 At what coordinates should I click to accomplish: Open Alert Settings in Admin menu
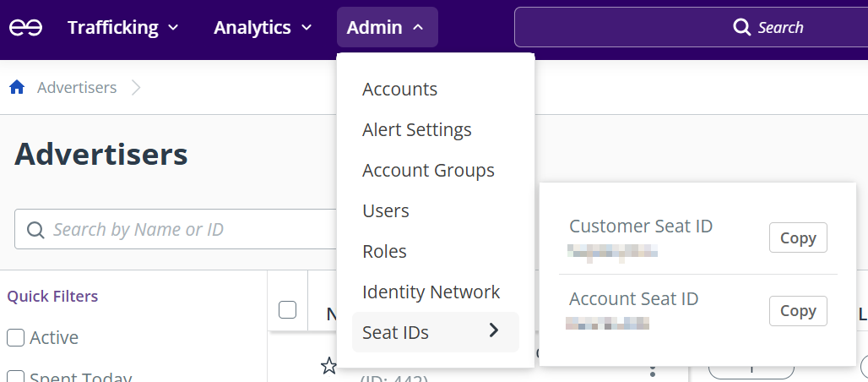point(416,130)
